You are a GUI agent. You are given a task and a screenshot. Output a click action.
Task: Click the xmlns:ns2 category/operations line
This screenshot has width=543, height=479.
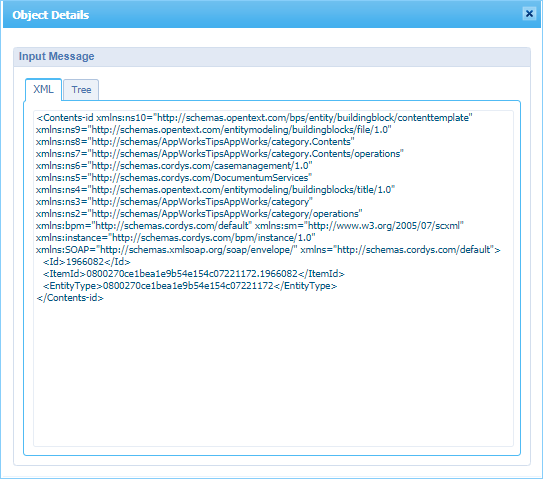point(199,214)
